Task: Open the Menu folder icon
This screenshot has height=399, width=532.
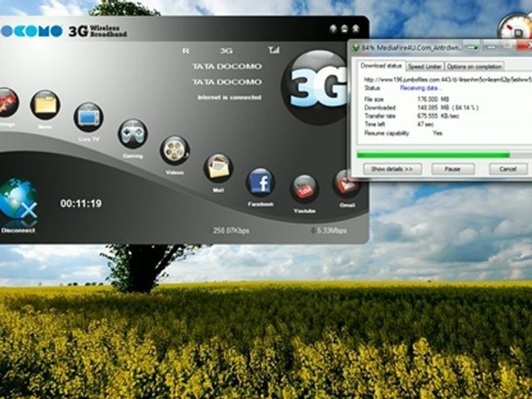Action: 45,105
